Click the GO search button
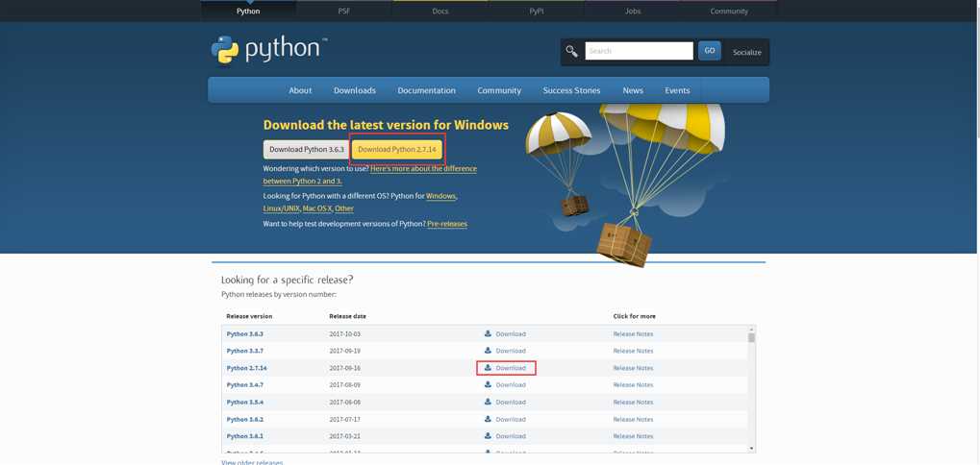980x465 pixels. pyautogui.click(x=710, y=51)
